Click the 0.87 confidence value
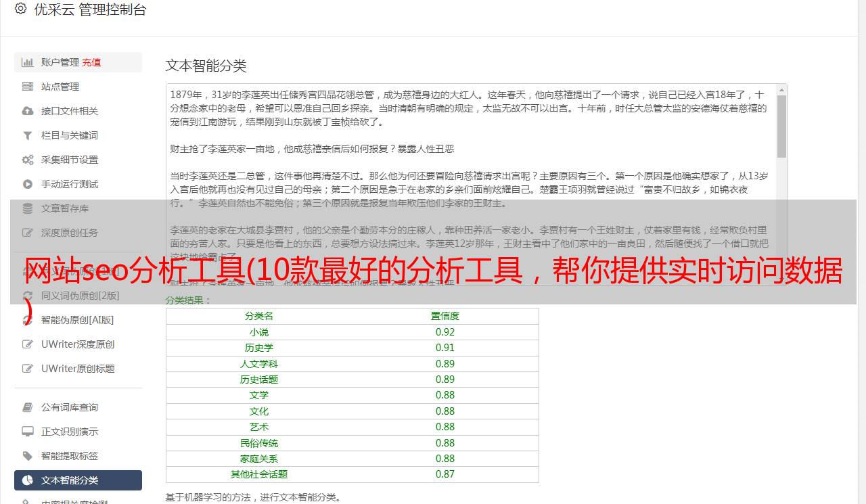Screen dimensions: 866x504 tap(445, 474)
